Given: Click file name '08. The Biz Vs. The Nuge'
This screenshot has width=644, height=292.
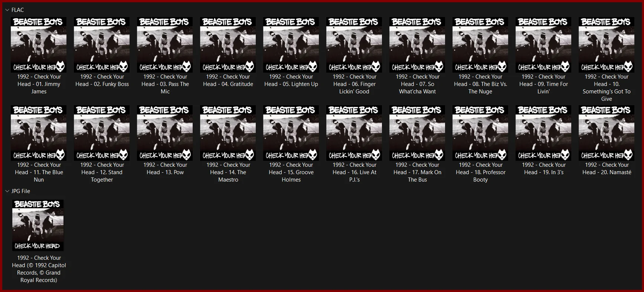Looking at the screenshot, I should 480,84.
